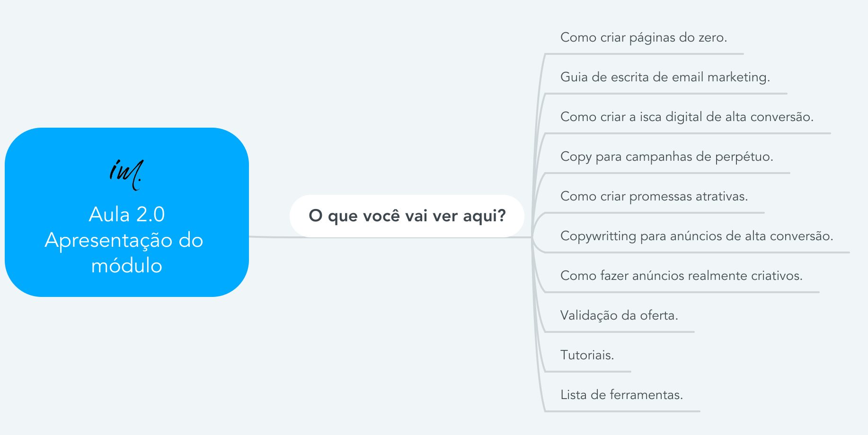
Task: Select the 'Validação da oferta.' node
Action: coord(619,315)
